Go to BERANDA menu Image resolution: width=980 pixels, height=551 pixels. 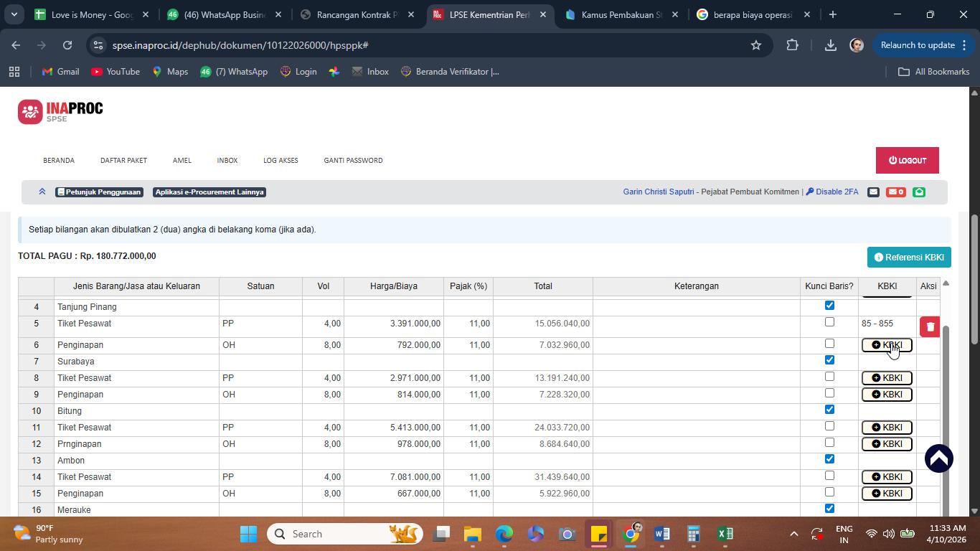(x=59, y=160)
